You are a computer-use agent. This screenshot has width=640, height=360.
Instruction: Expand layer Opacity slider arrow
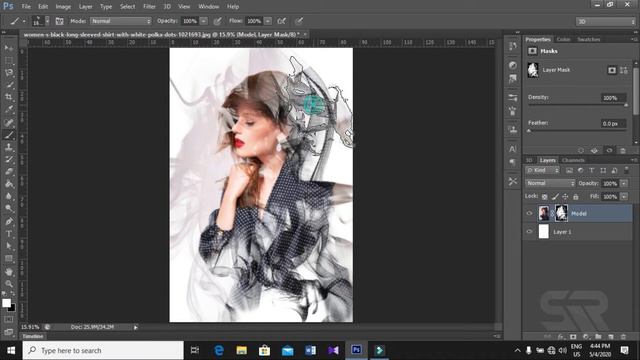(x=624, y=183)
